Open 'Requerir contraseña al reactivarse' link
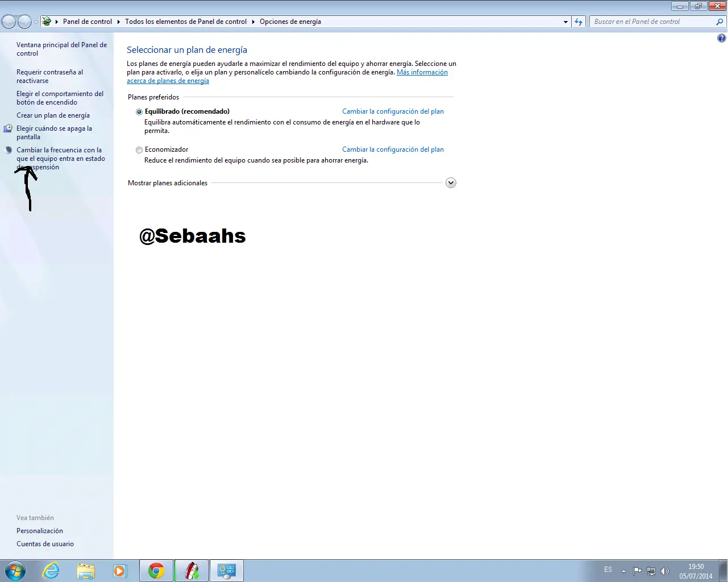Viewport: 728px width, 582px height. 49,76
